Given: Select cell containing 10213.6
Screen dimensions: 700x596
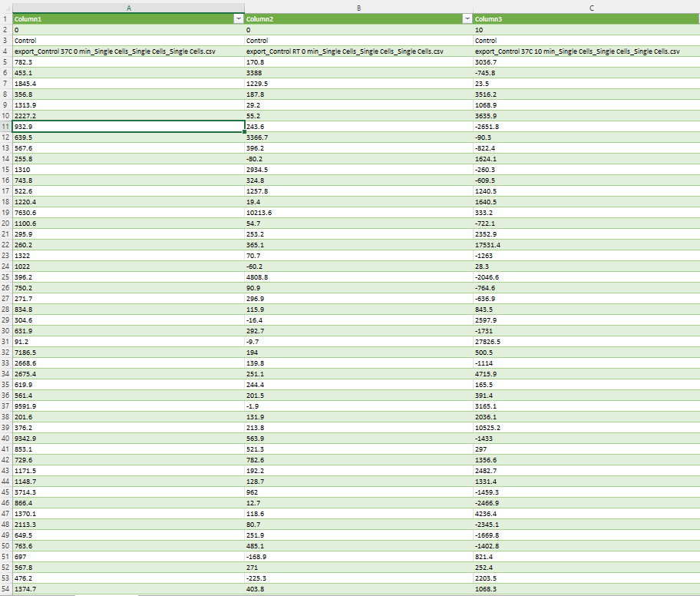Looking at the screenshot, I should [x=358, y=213].
